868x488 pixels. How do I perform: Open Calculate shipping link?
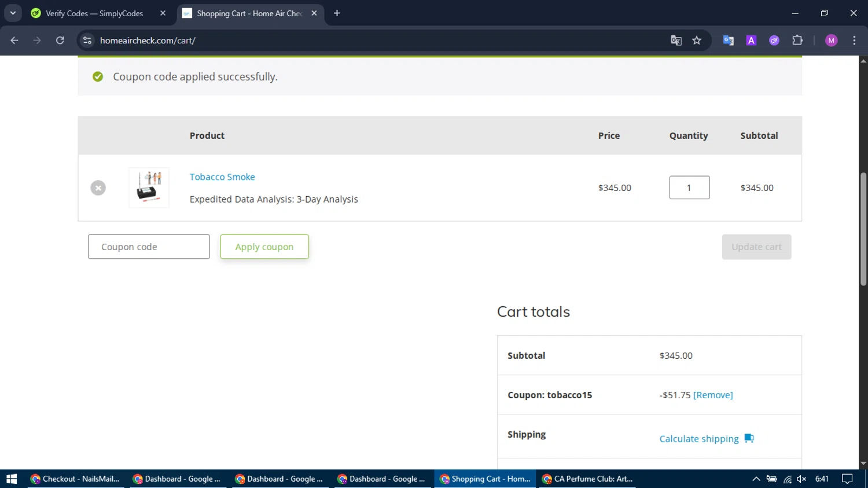[x=699, y=439]
